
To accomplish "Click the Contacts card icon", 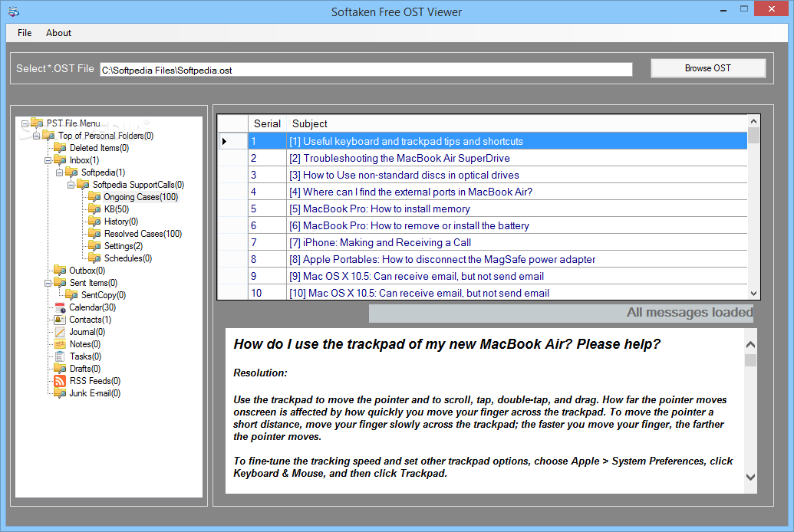I will tap(60, 320).
